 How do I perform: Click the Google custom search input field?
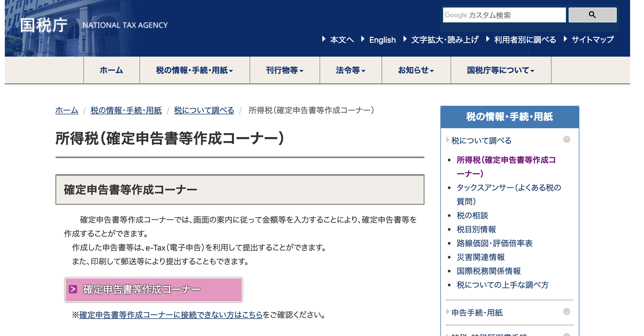click(504, 15)
